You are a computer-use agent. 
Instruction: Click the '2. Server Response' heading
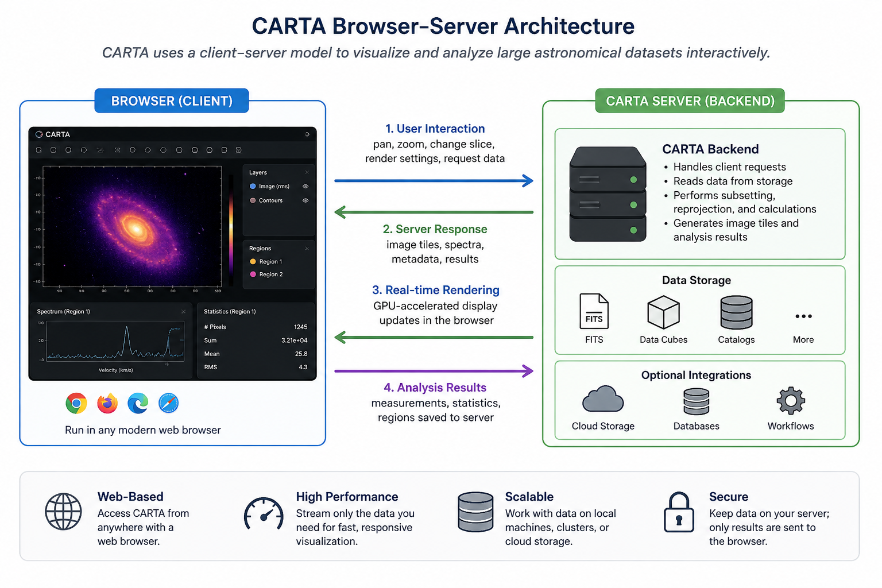(435, 229)
